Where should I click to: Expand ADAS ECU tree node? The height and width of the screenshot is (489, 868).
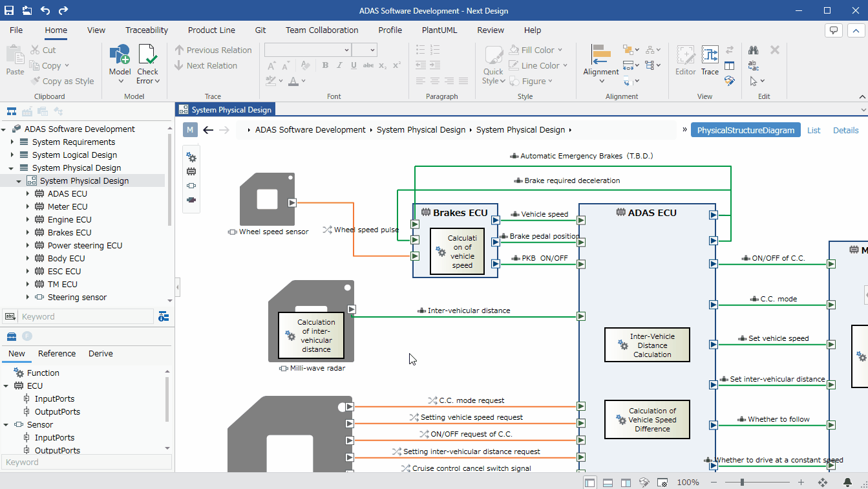click(28, 193)
